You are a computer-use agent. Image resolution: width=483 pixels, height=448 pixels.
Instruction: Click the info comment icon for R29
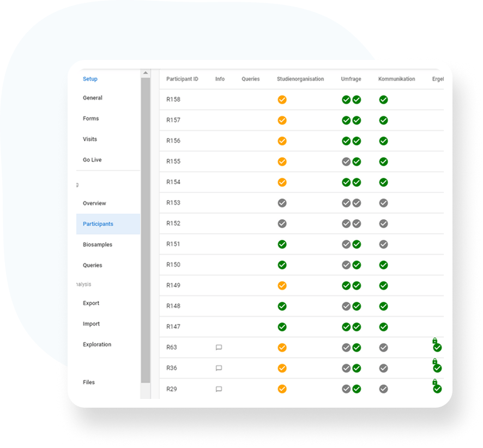click(219, 389)
